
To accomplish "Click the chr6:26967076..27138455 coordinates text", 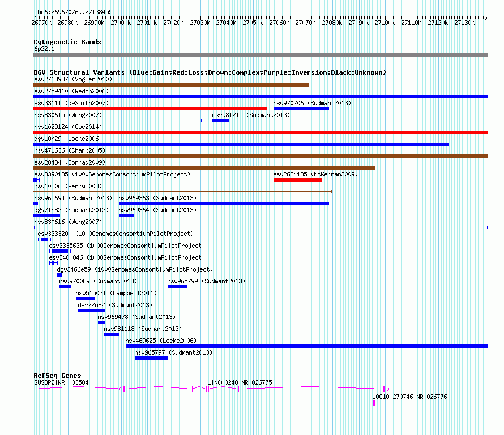I will pos(73,12).
